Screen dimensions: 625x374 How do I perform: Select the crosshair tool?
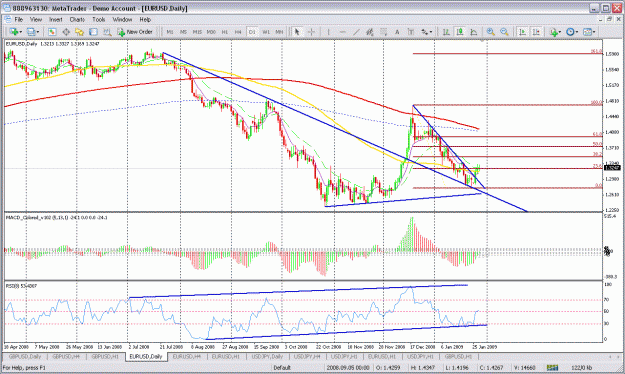point(312,32)
